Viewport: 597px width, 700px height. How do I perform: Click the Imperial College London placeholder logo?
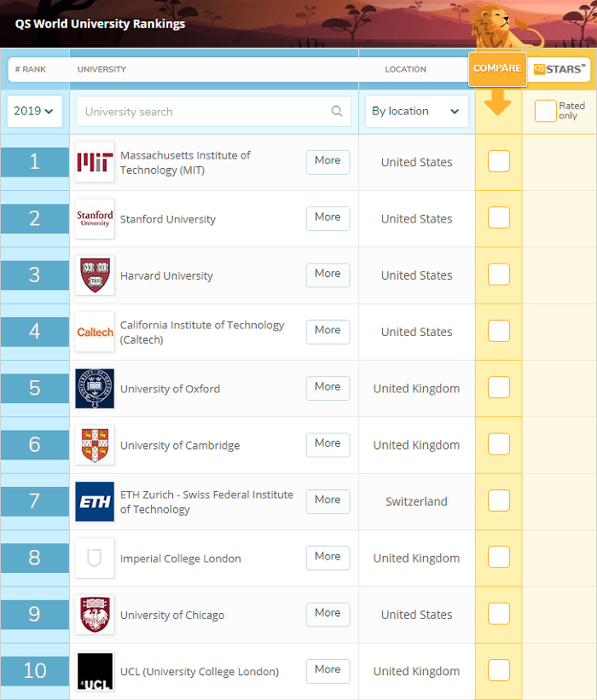(95, 558)
